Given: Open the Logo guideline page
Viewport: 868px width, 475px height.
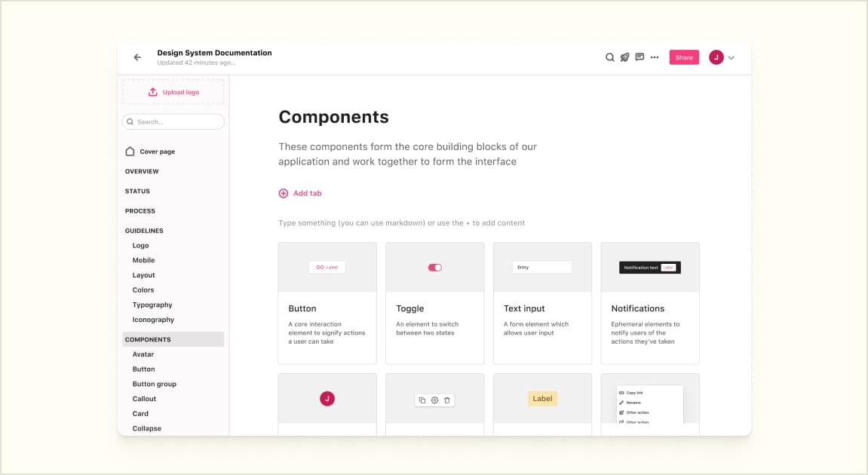Looking at the screenshot, I should point(140,246).
